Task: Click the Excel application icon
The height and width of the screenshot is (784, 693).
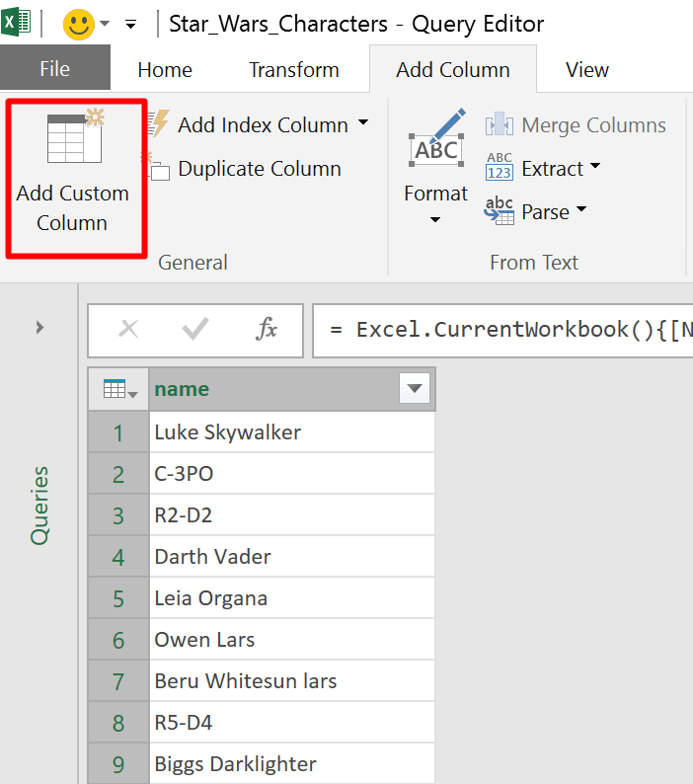Action: click(x=16, y=23)
